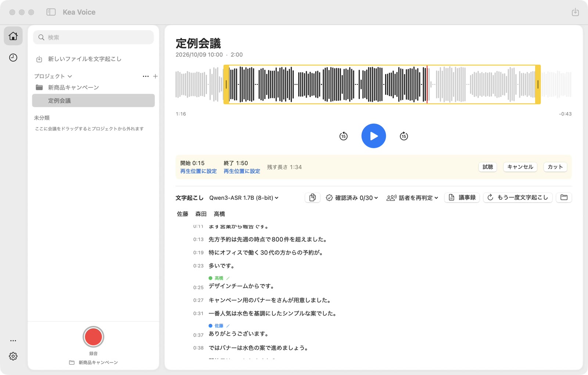Open the Qwen3-ASR 1.7B model dropdown
This screenshot has width=588, height=375.
click(244, 198)
